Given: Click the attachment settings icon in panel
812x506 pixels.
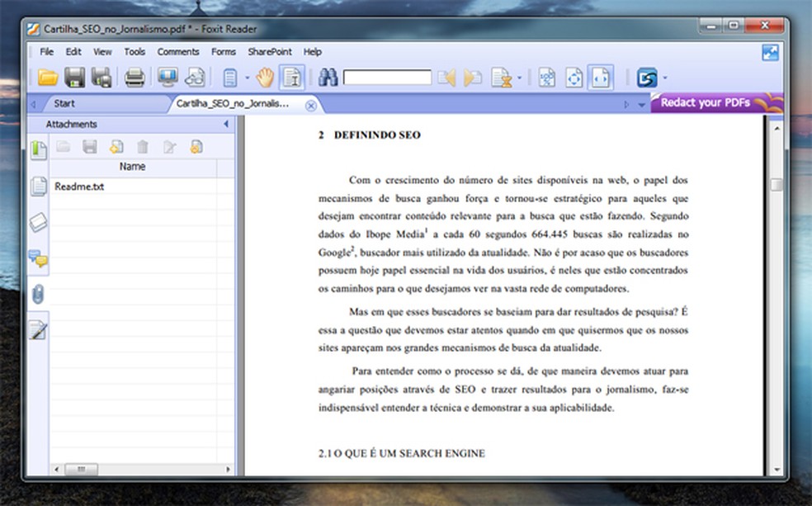Looking at the screenshot, I should [196, 147].
